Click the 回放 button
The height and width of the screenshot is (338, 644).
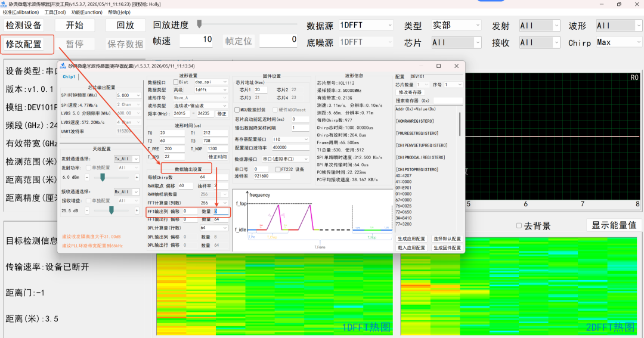click(x=126, y=26)
